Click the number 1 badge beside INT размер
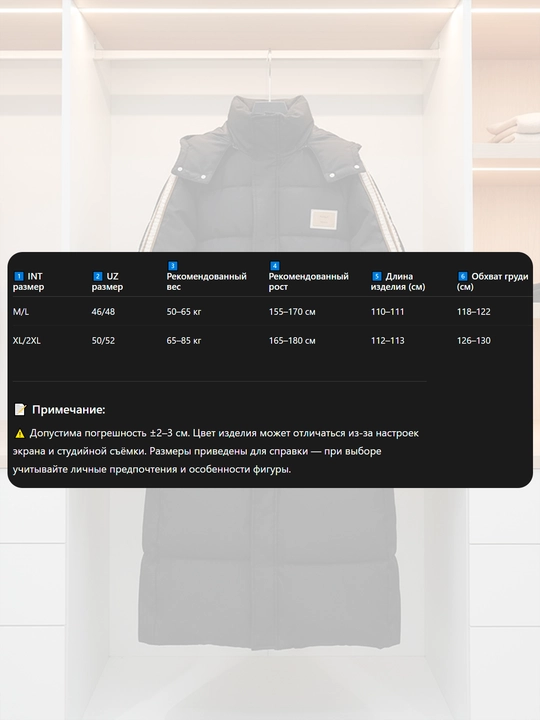The image size is (540, 720). 19,276
